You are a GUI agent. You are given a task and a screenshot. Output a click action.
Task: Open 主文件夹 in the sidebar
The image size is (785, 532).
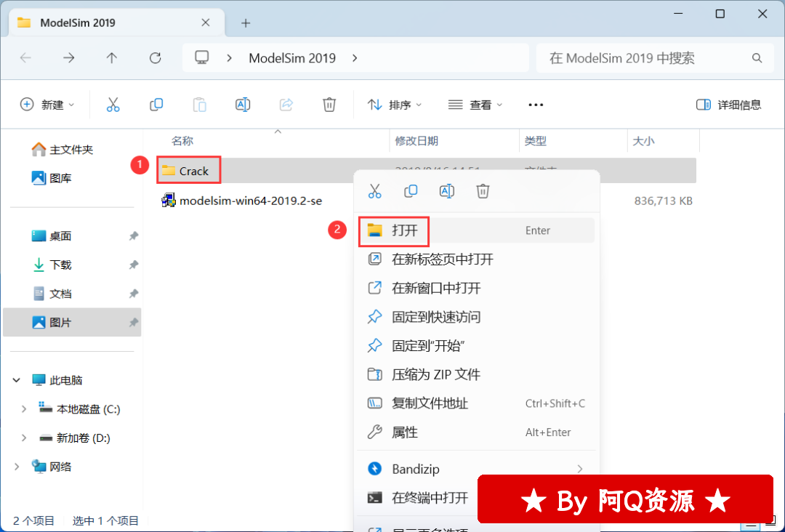(x=63, y=150)
